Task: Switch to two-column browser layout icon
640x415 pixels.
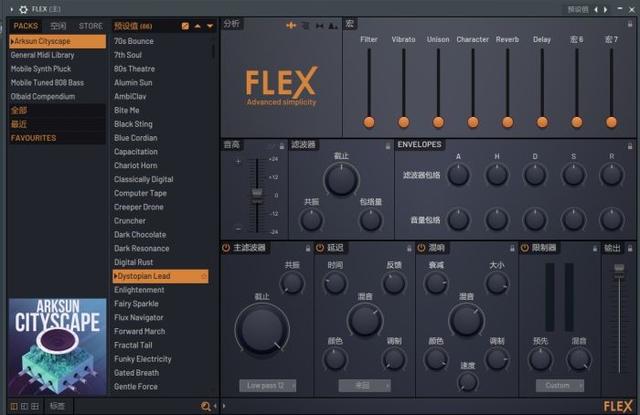Action: [24, 406]
